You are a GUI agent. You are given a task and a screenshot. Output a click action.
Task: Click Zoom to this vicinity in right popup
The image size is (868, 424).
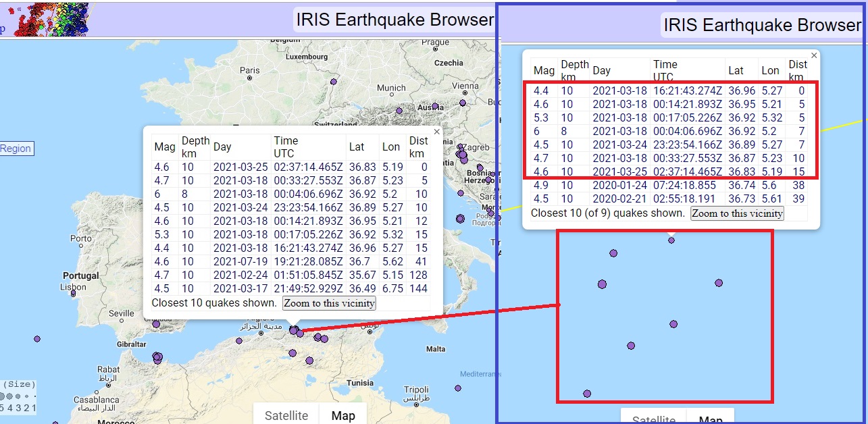click(737, 213)
